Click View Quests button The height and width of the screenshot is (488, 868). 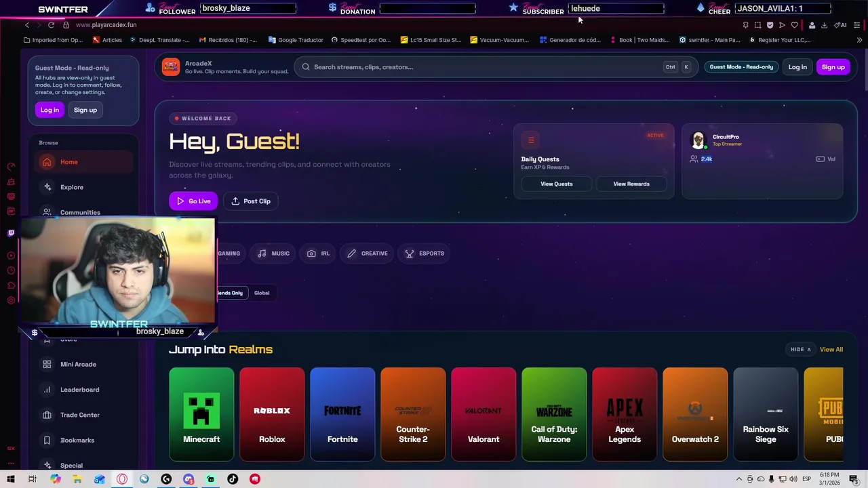pyautogui.click(x=556, y=184)
